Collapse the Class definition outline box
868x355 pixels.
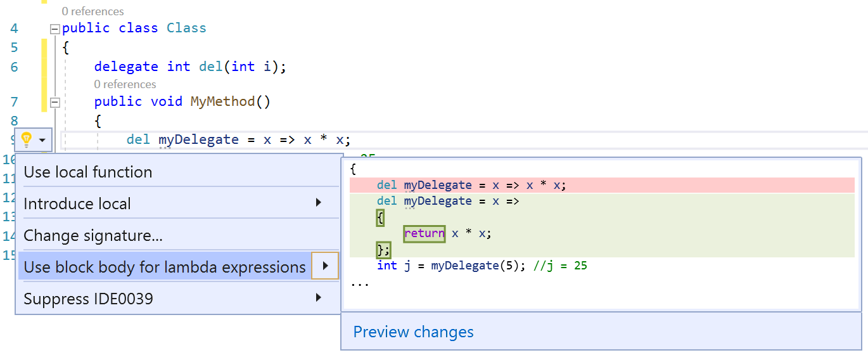point(54,29)
